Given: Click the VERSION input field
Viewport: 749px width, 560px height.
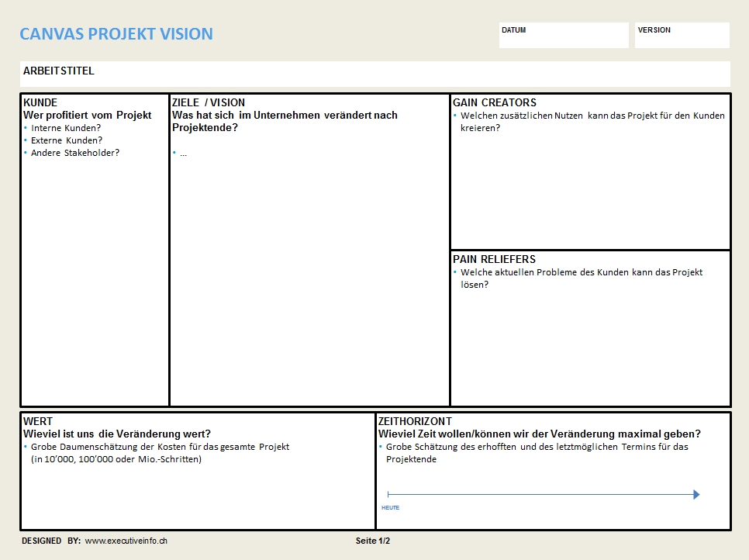Looking at the screenshot, I should 682,36.
